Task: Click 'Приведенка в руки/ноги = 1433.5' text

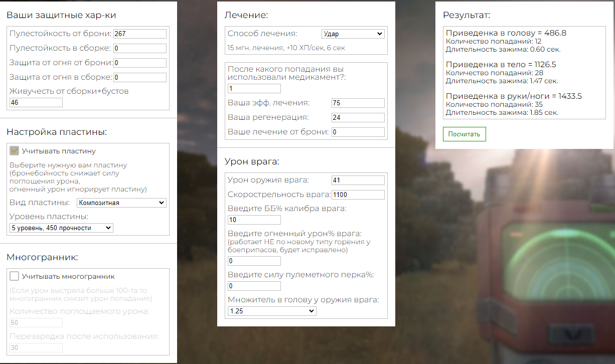Action: tap(514, 96)
